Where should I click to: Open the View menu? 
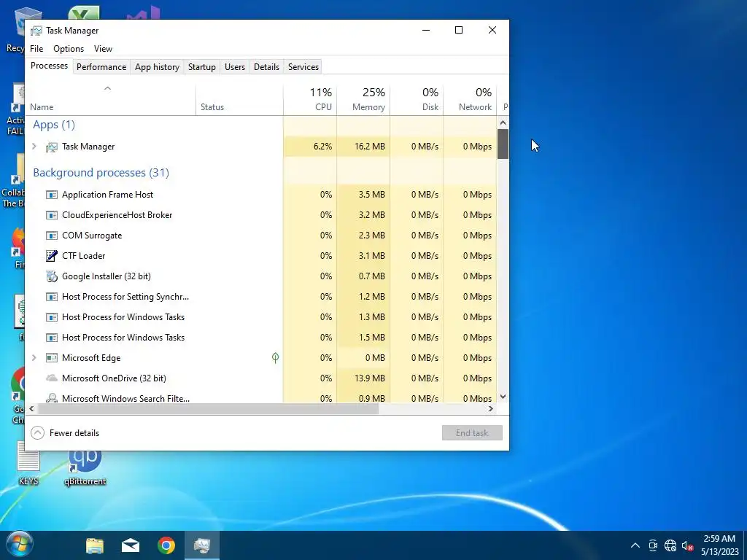(x=103, y=49)
